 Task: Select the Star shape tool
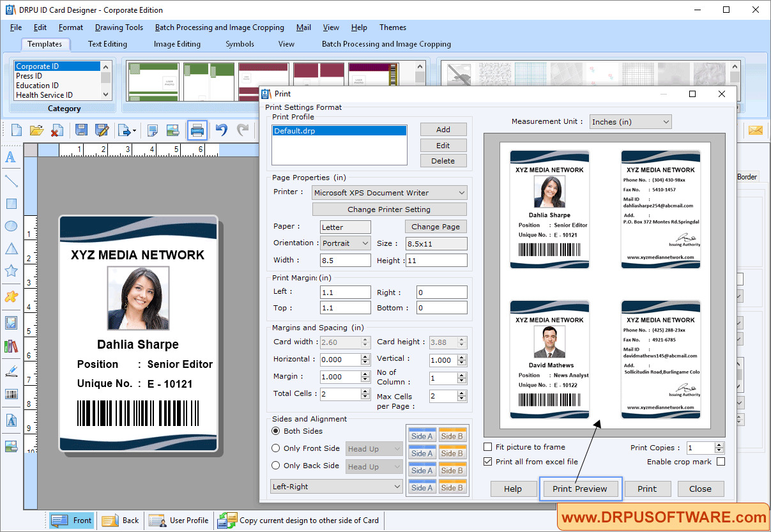(x=11, y=270)
